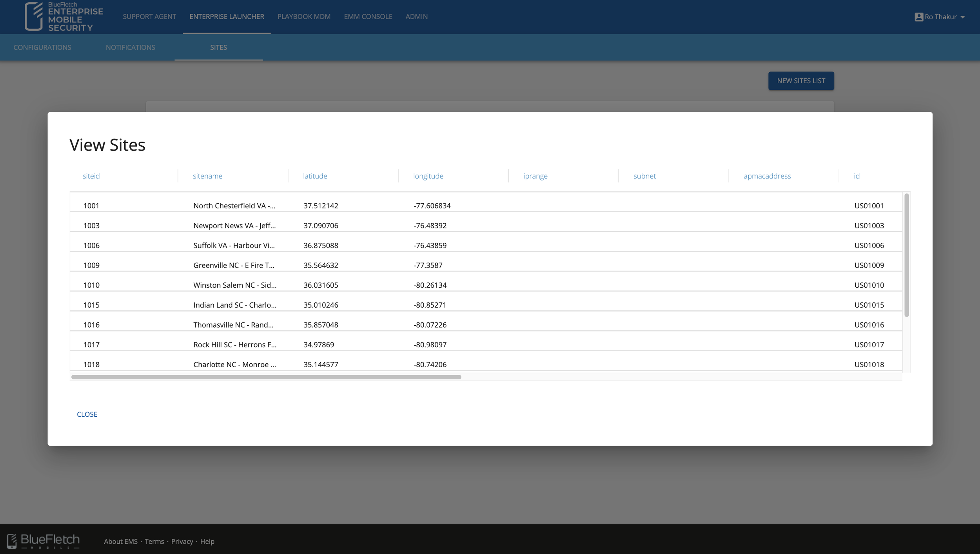Click the BlueFletch Mobile footer logo
The width and height of the screenshot is (980, 554).
[43, 541]
